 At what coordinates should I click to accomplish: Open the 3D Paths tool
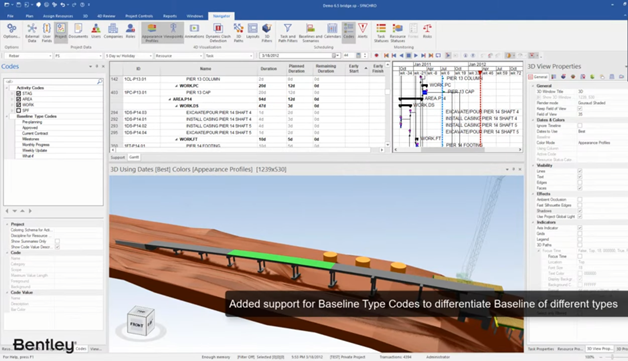pos(238,32)
